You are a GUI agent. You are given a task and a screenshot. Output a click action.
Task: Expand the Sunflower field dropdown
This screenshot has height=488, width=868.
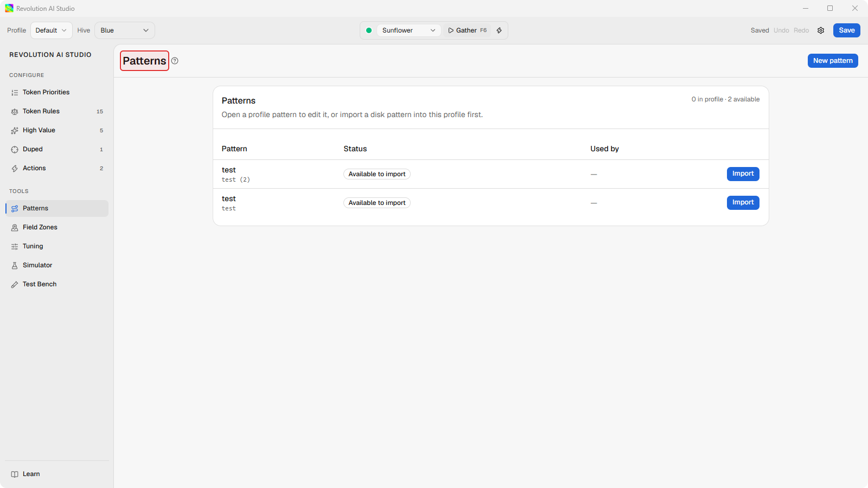(x=409, y=30)
